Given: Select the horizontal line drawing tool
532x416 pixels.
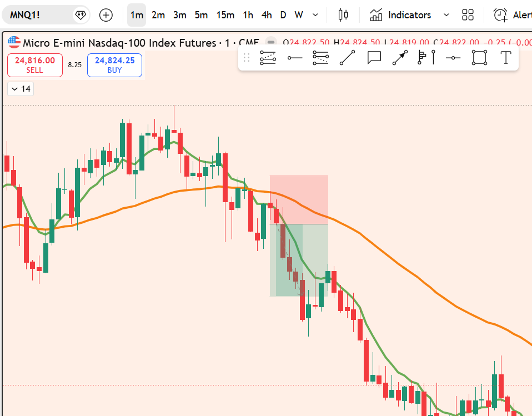Looking at the screenshot, I should click(294, 58).
